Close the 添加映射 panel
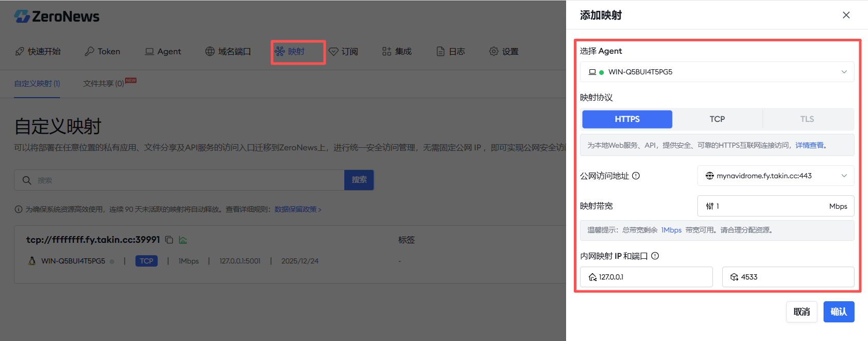This screenshot has width=868, height=341. pyautogui.click(x=846, y=15)
